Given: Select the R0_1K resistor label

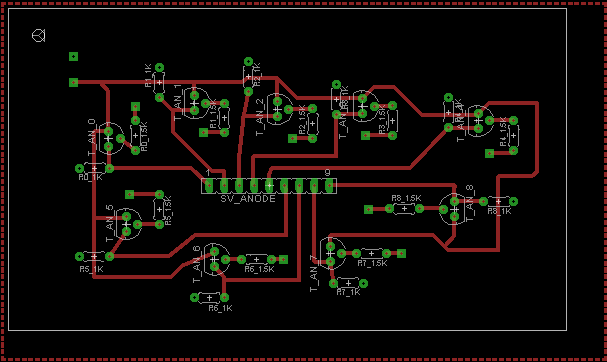Looking at the screenshot, I should [91, 177].
